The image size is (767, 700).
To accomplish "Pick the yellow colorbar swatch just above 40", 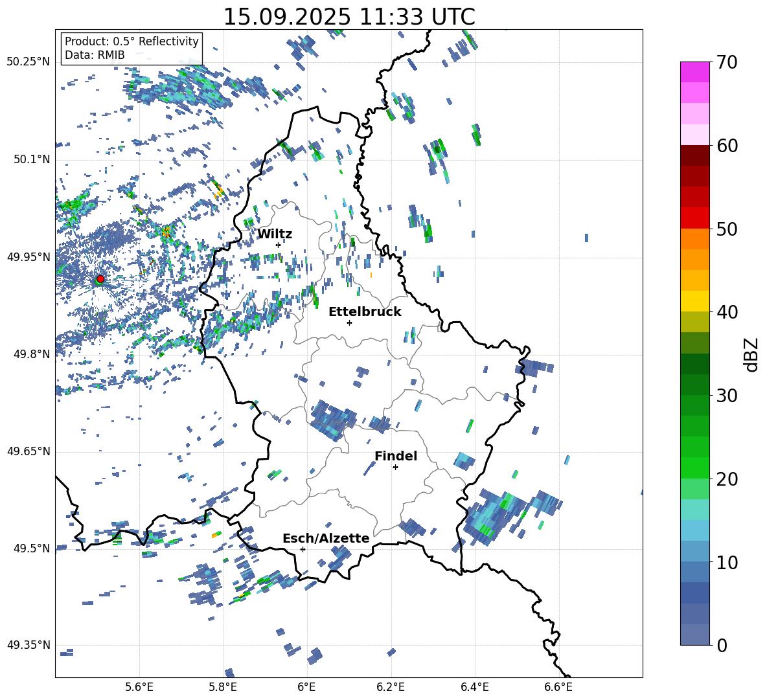I will pyautogui.click(x=695, y=301).
